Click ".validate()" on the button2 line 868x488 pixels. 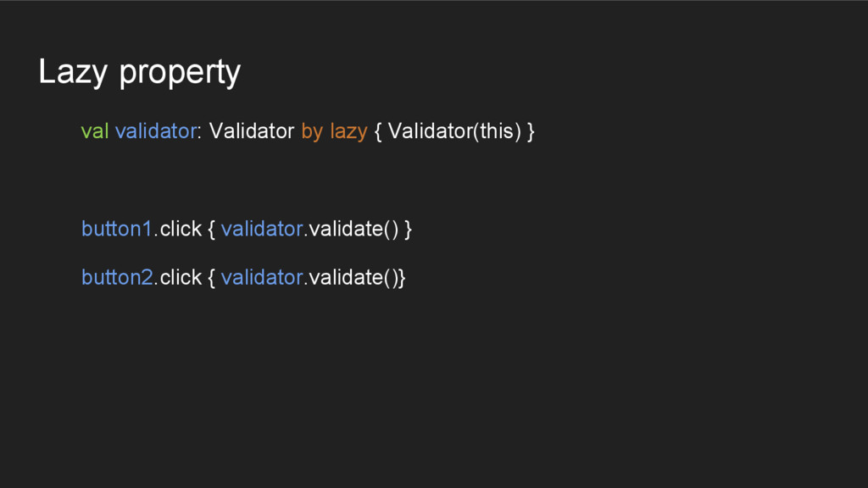[351, 278]
